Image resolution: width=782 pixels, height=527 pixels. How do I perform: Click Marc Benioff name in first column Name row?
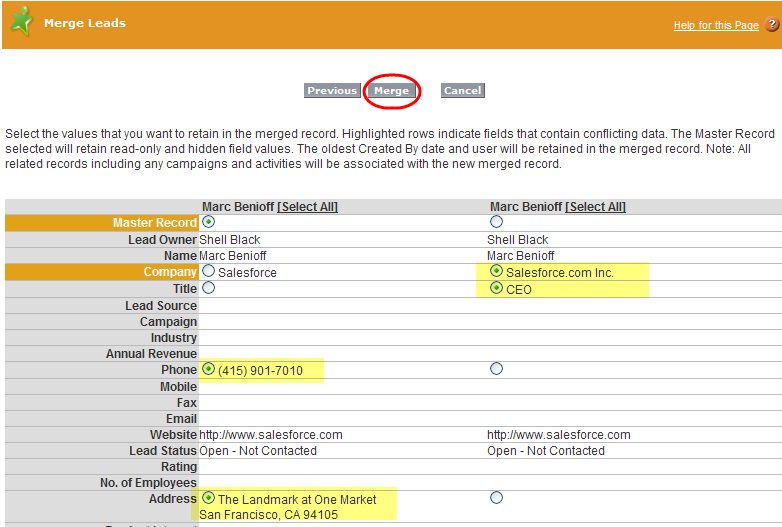tap(232, 256)
